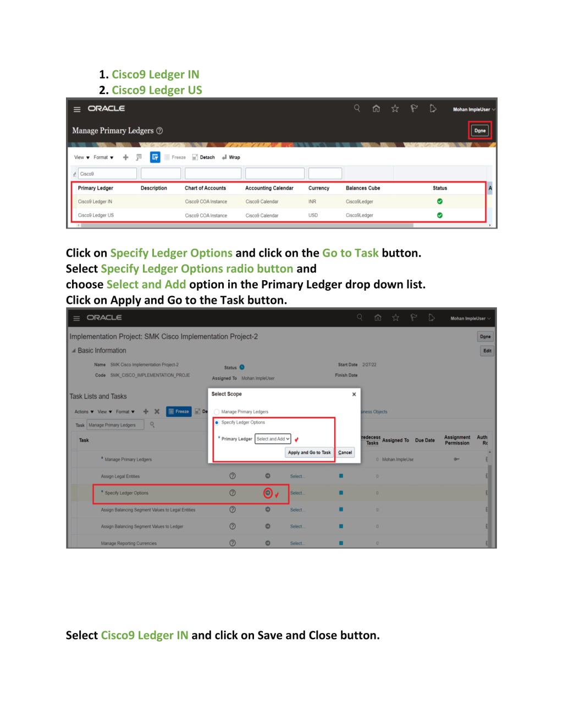Click the delete X icon in Task Lists toolbar

[x=157, y=412]
